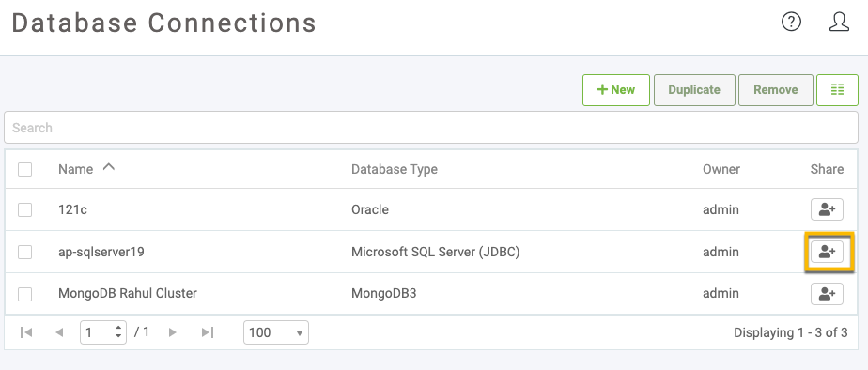This screenshot has height=370, width=868.
Task: Click admin owner in ap-sqlserver19 row
Action: [x=721, y=253]
